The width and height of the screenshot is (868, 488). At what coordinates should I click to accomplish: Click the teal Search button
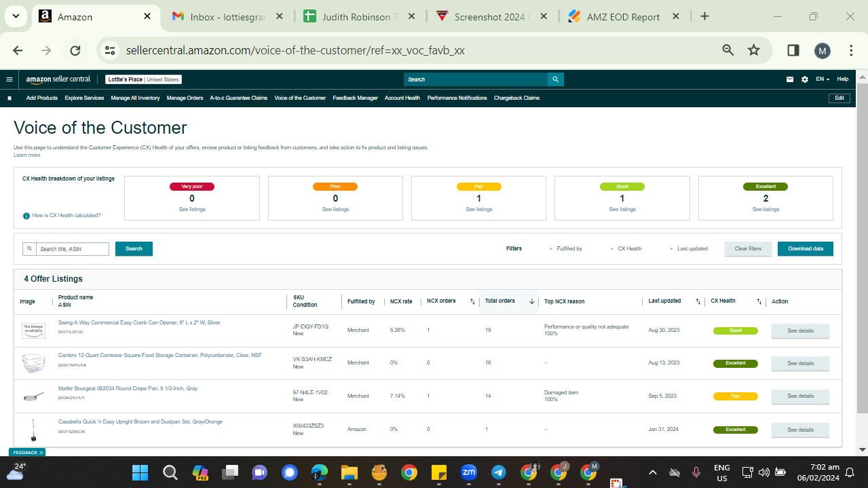pos(134,249)
